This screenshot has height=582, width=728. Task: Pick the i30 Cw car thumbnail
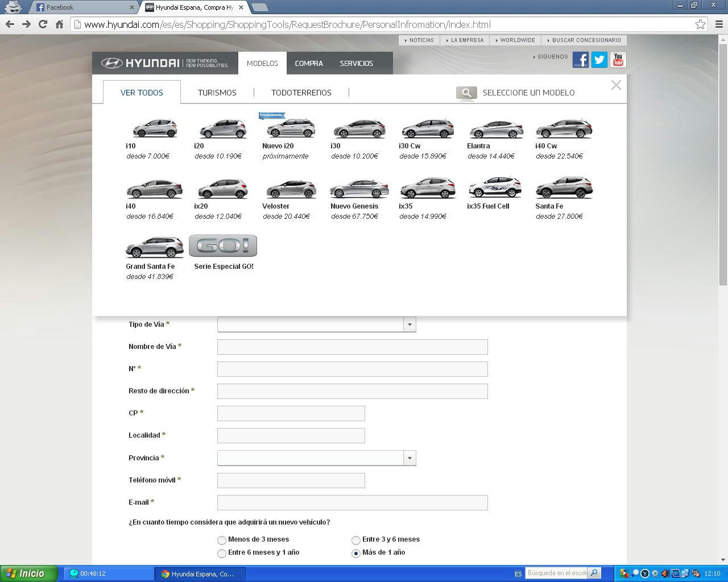pyautogui.click(x=427, y=128)
